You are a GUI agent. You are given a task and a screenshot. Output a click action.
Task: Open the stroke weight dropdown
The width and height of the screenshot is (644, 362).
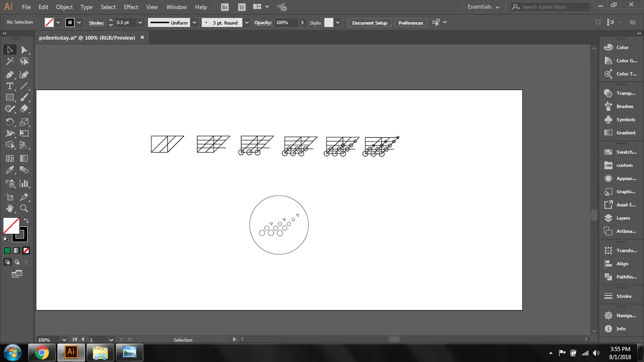point(140,23)
